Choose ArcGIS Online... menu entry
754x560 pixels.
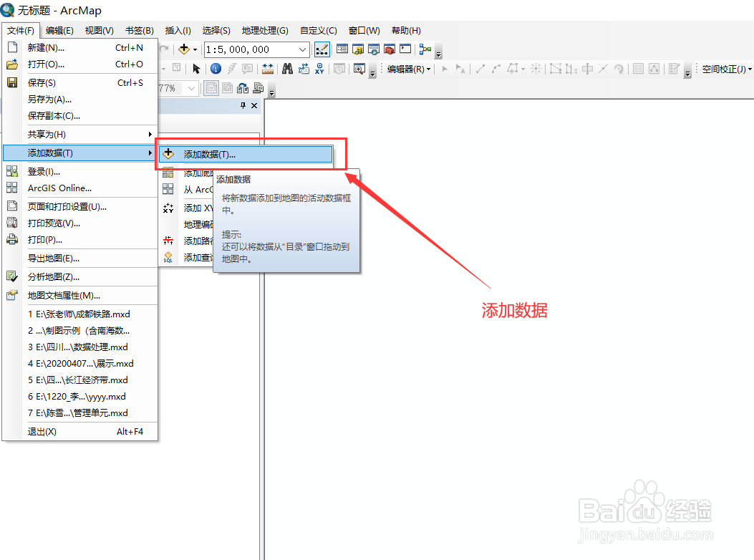[x=80, y=188]
